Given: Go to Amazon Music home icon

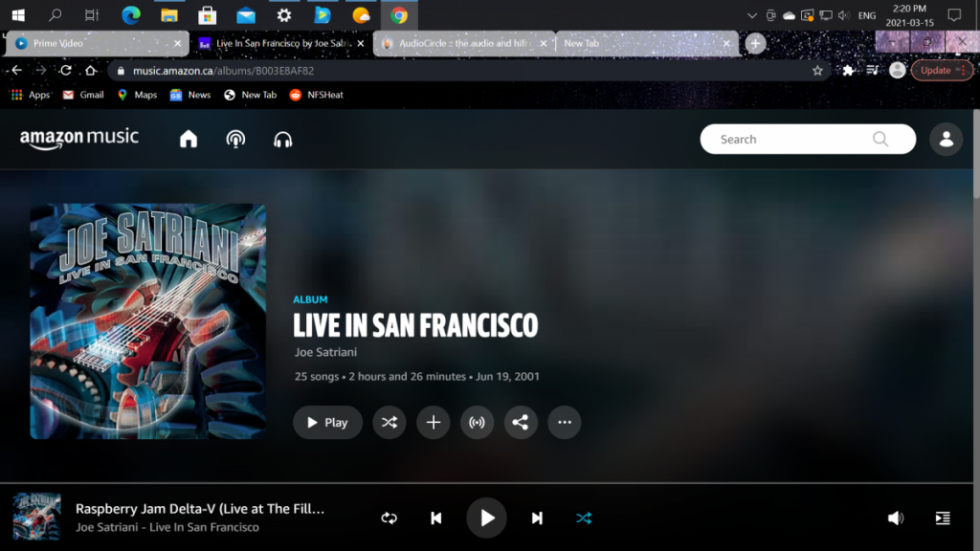Looking at the screenshot, I should coord(189,140).
